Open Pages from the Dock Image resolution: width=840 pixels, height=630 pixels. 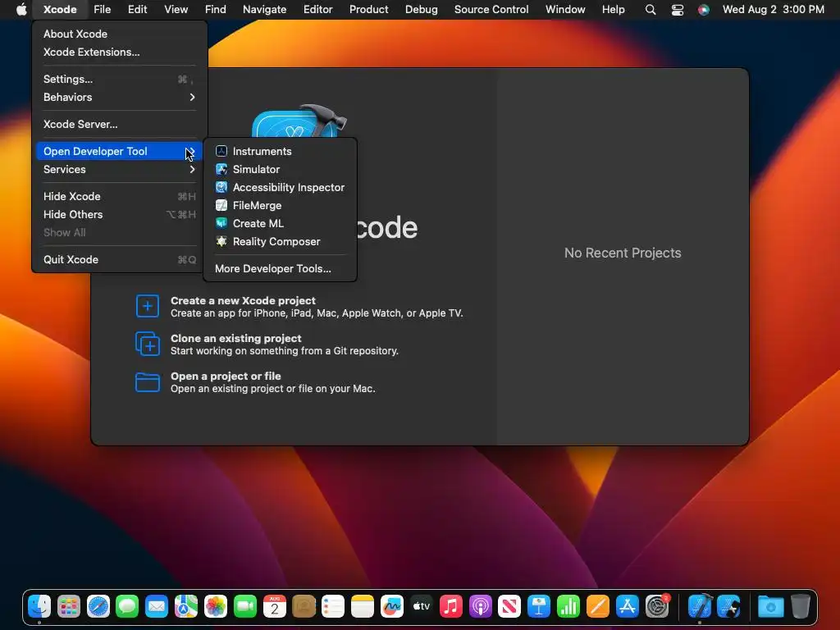597,606
